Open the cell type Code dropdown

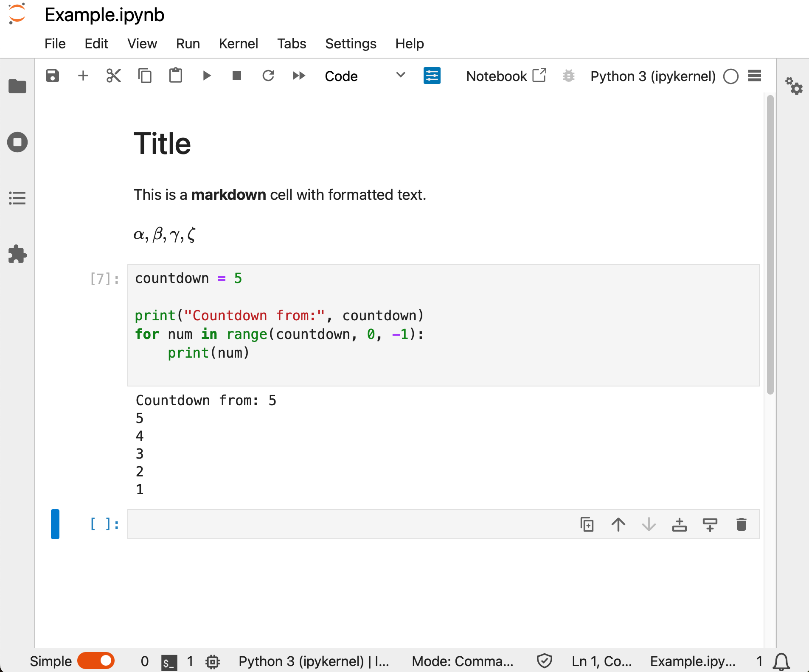click(x=365, y=76)
